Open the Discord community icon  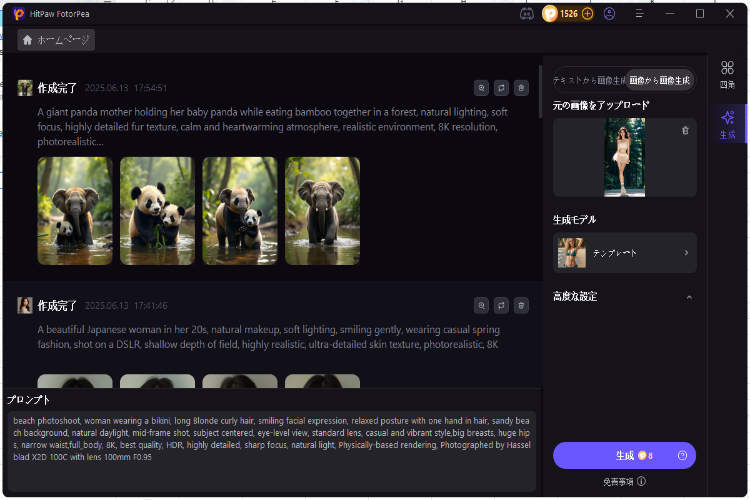click(527, 14)
